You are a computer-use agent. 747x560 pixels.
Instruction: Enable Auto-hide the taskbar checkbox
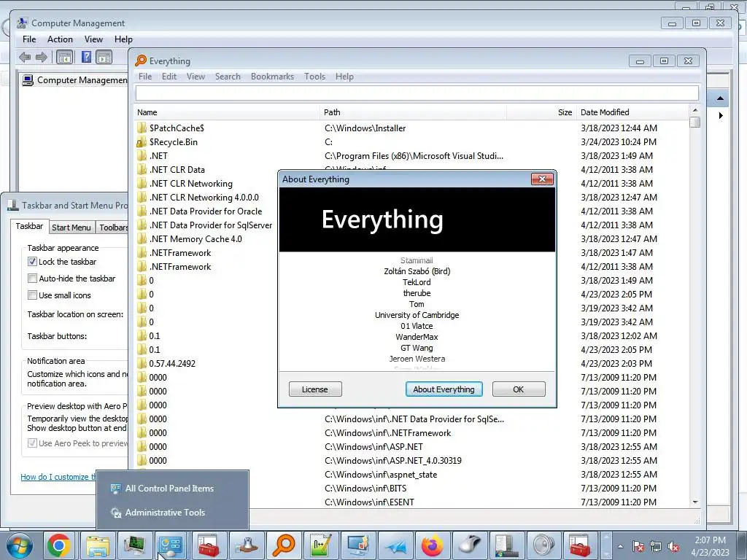(x=32, y=278)
